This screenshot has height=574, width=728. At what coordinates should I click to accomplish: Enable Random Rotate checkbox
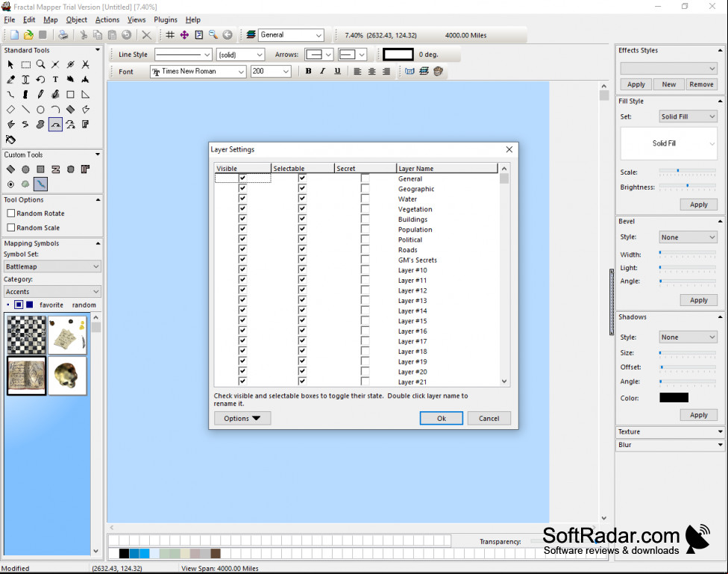[11, 213]
